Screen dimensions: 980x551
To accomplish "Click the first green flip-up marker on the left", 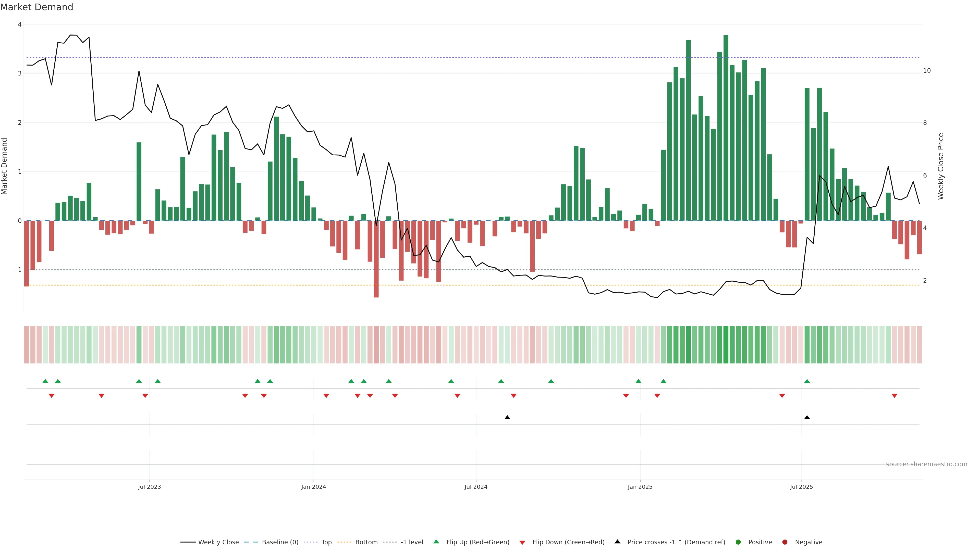I will point(45,381).
